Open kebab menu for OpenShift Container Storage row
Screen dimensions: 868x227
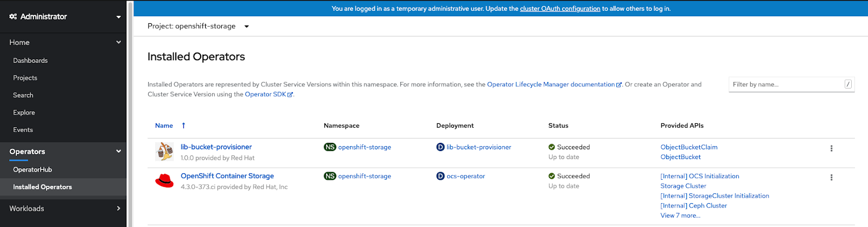831,178
